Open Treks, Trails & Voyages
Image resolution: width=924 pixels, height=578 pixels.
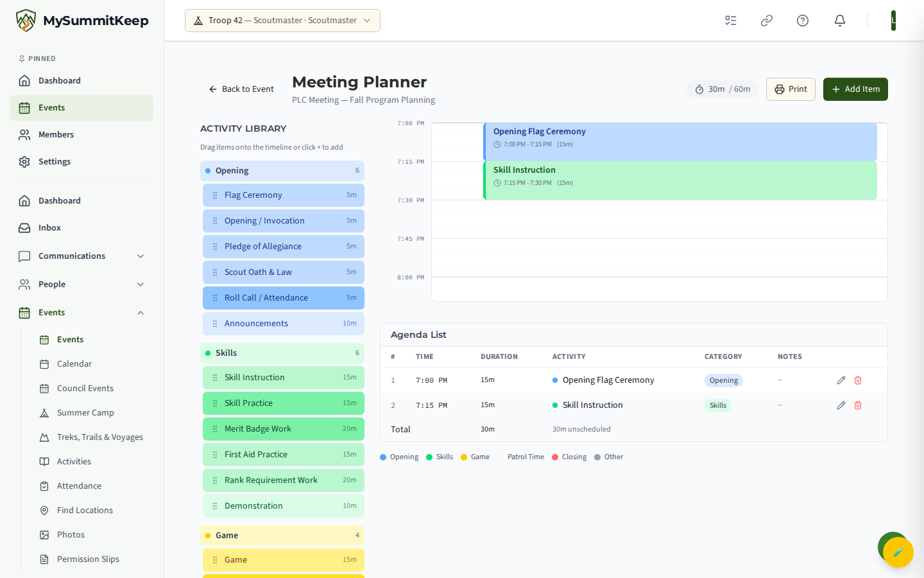pyautogui.click(x=92, y=437)
